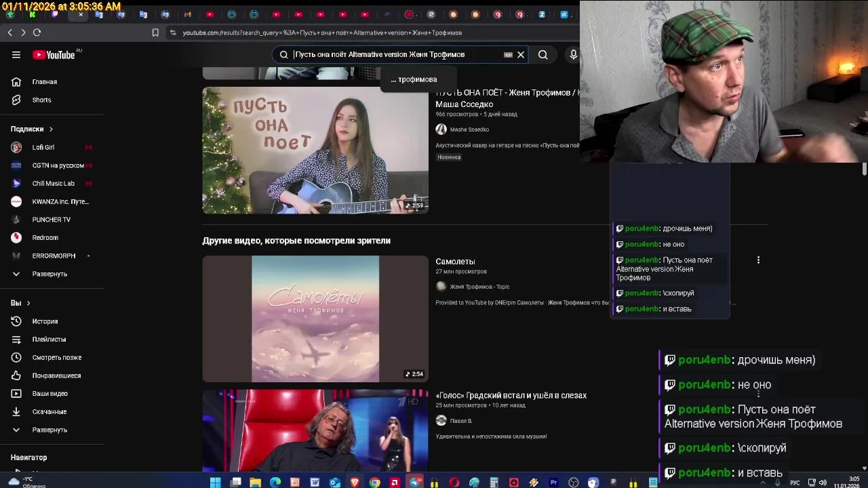This screenshot has width=868, height=488.
Task: Open the Вы section header
Action: tap(20, 303)
